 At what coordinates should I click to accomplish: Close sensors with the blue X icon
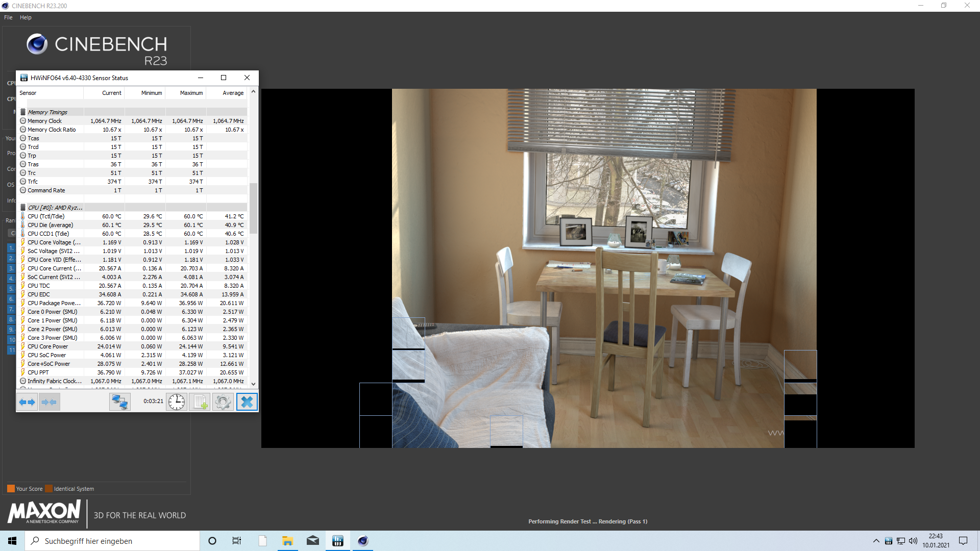click(x=247, y=402)
